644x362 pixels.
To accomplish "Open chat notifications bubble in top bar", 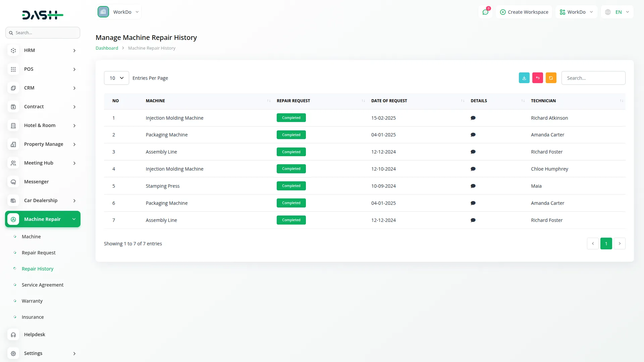I will pos(485,12).
